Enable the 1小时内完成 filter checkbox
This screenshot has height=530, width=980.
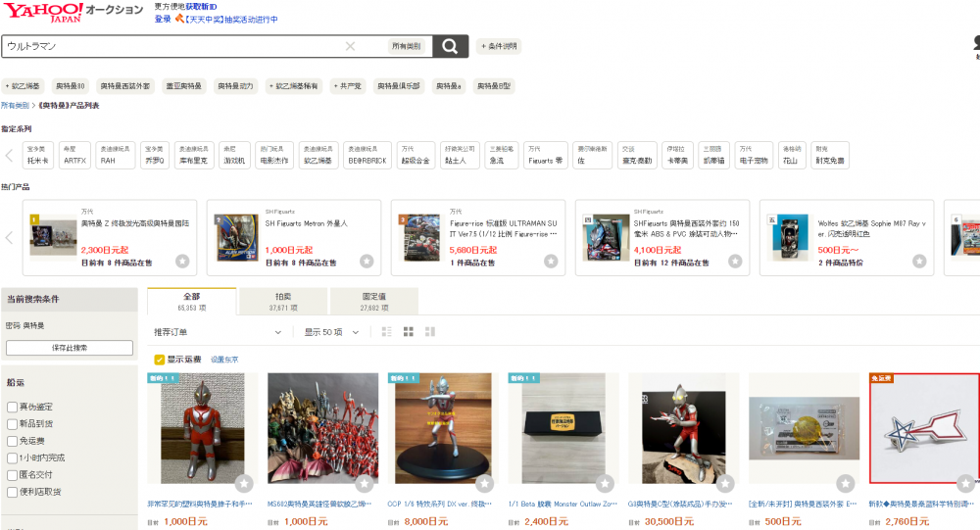pos(12,458)
